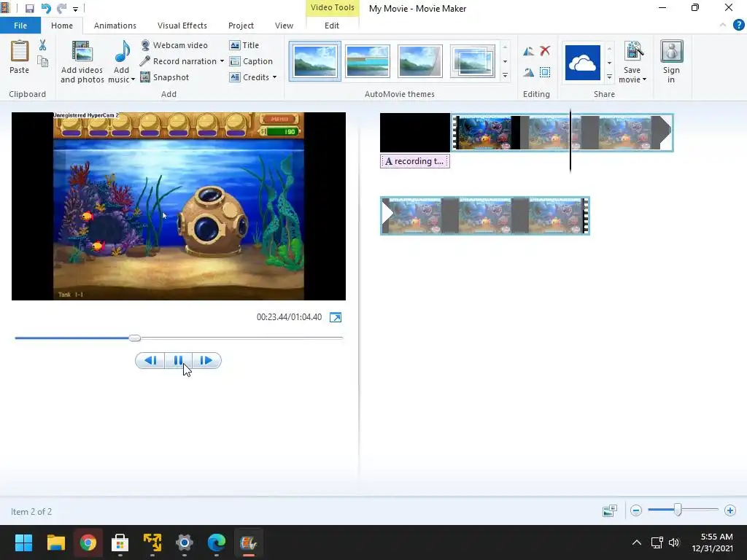Cut selection with scissors icon

tap(42, 45)
